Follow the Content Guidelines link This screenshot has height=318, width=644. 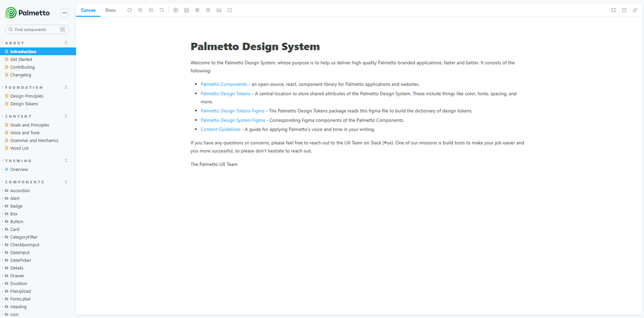click(x=221, y=129)
